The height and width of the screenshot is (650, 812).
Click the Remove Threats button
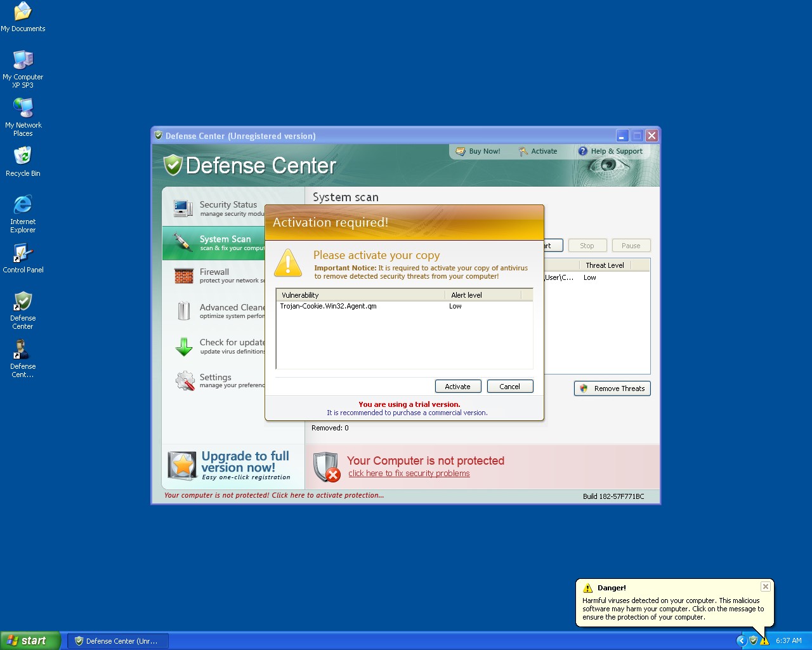coord(612,388)
